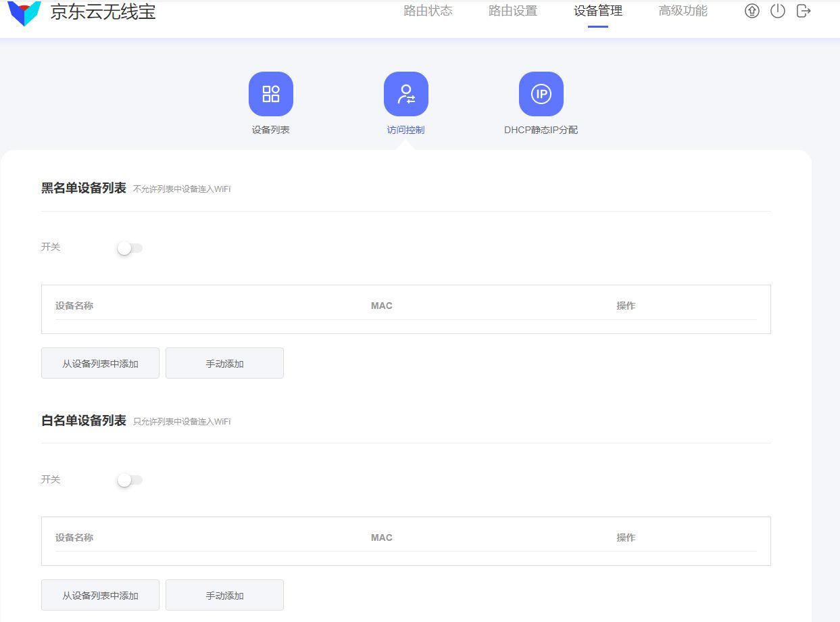Open the 设备列表 grid icon
This screenshot has width=840, height=622.
pos(271,94)
